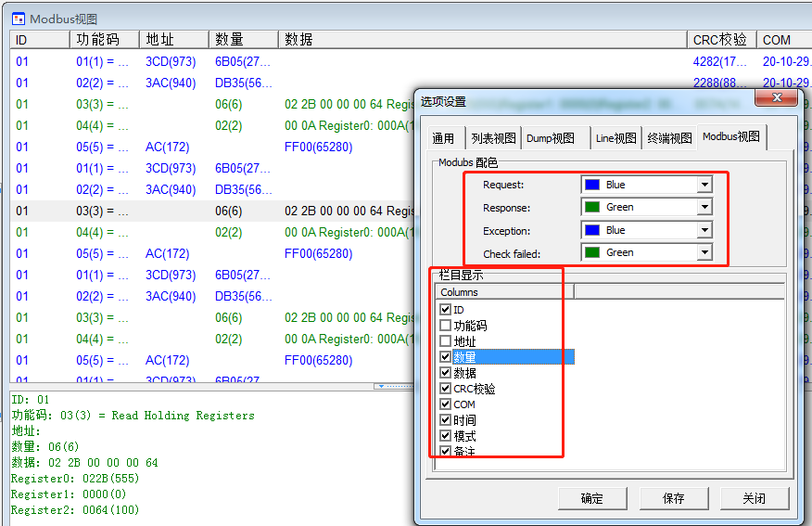Image resolution: width=812 pixels, height=526 pixels.
Task: Click the 关闭 button
Action: coord(755,498)
